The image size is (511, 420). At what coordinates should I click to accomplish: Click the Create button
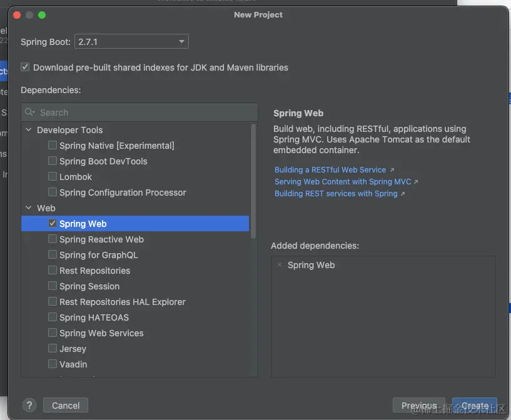coord(475,406)
